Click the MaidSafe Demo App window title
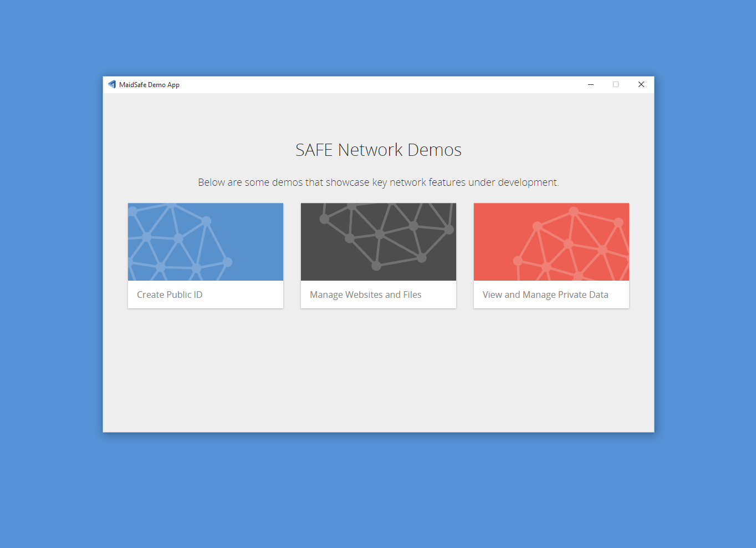This screenshot has height=548, width=756. click(x=149, y=85)
